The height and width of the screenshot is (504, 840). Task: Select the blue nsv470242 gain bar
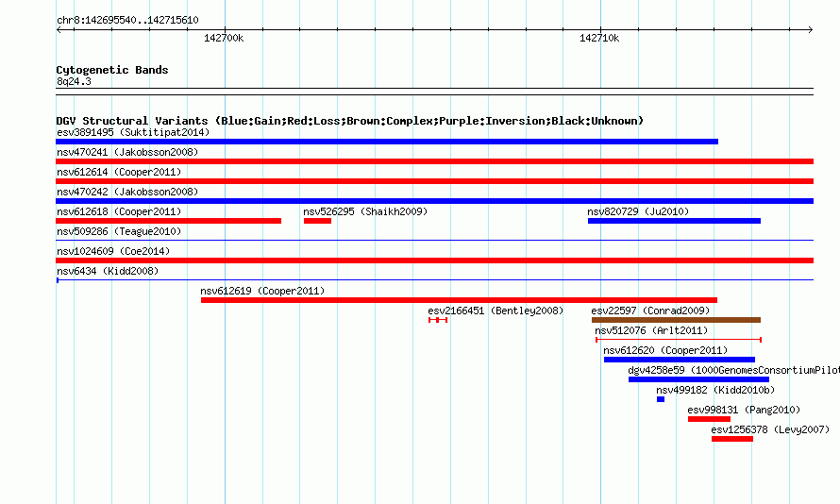[434, 201]
